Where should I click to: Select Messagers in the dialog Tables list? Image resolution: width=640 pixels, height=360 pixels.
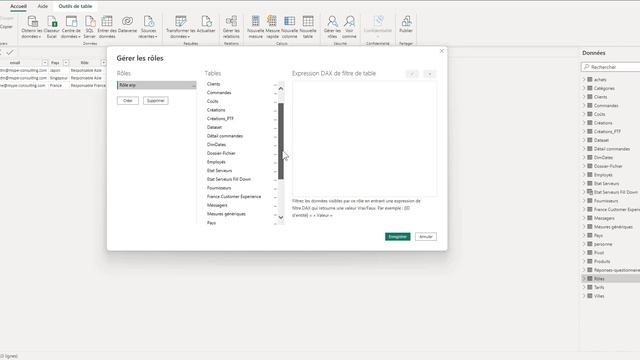coord(217,205)
